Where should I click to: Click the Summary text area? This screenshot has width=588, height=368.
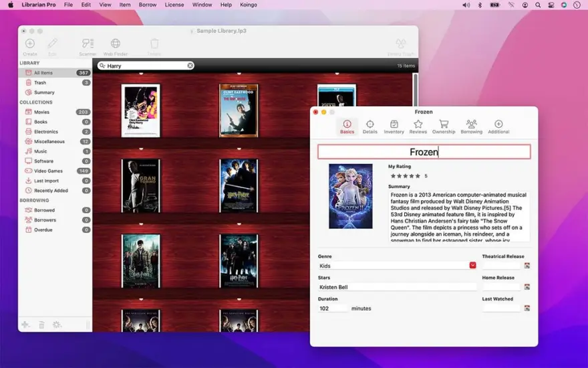pos(459,217)
